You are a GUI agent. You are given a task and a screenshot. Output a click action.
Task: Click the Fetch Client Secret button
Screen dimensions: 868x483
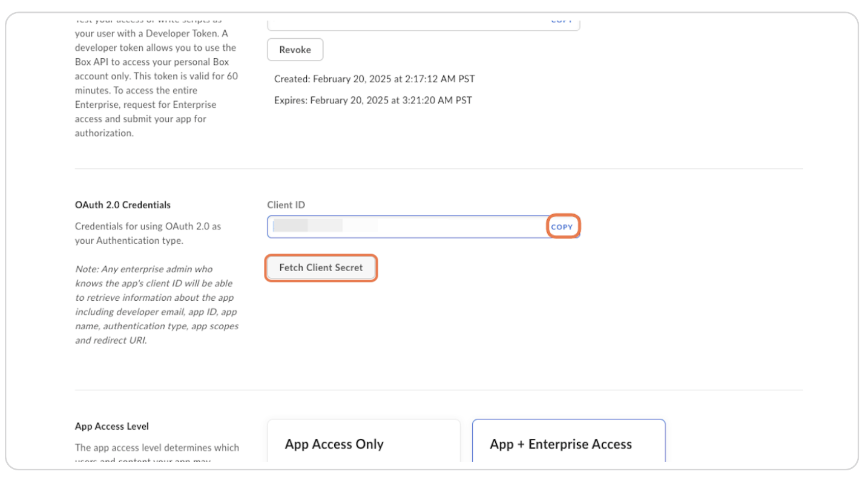pyautogui.click(x=321, y=268)
